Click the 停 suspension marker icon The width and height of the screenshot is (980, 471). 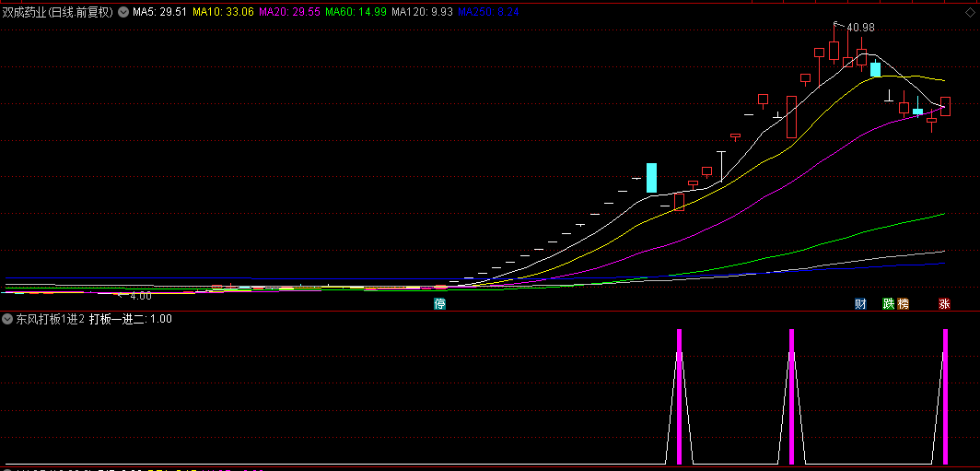(440, 304)
